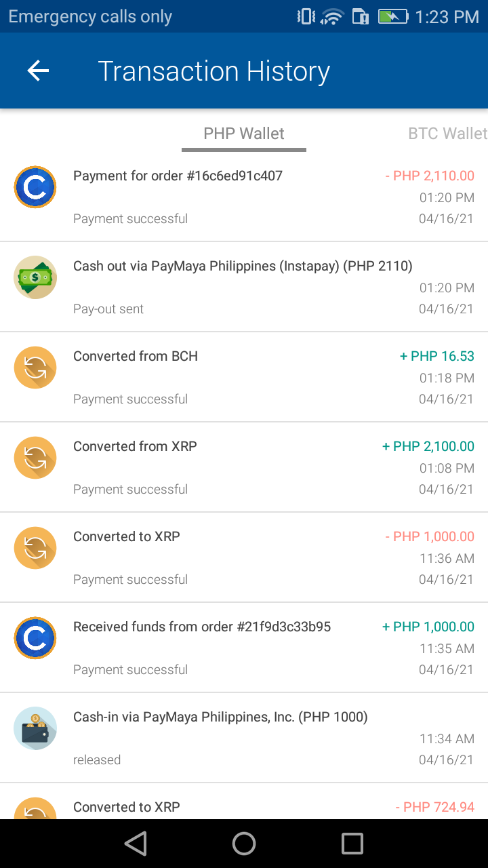Image resolution: width=488 pixels, height=868 pixels.
Task: Tap the wallet icon for PayMaya cash-in
Action: click(35, 728)
